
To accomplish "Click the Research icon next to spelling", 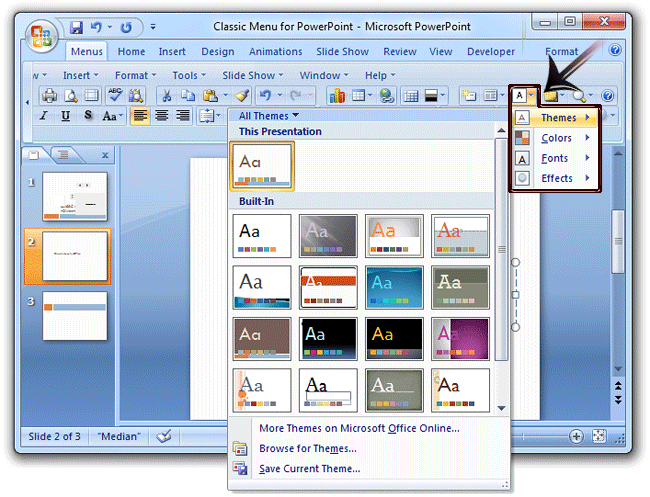I will [136, 96].
